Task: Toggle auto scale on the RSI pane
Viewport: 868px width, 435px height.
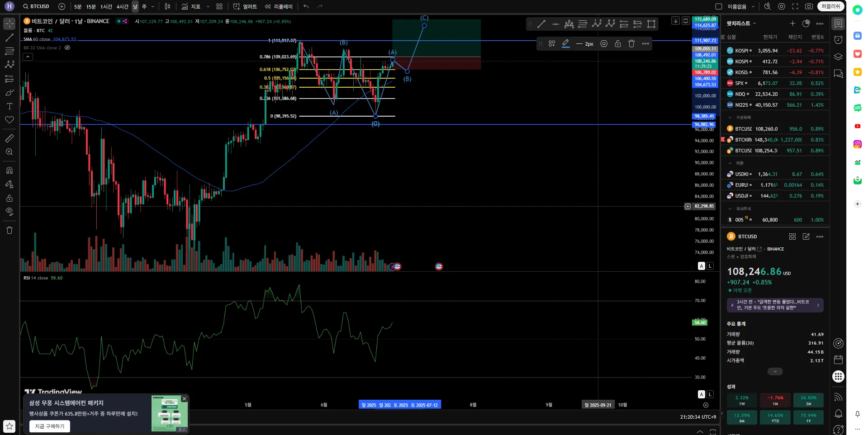Action: [702, 394]
